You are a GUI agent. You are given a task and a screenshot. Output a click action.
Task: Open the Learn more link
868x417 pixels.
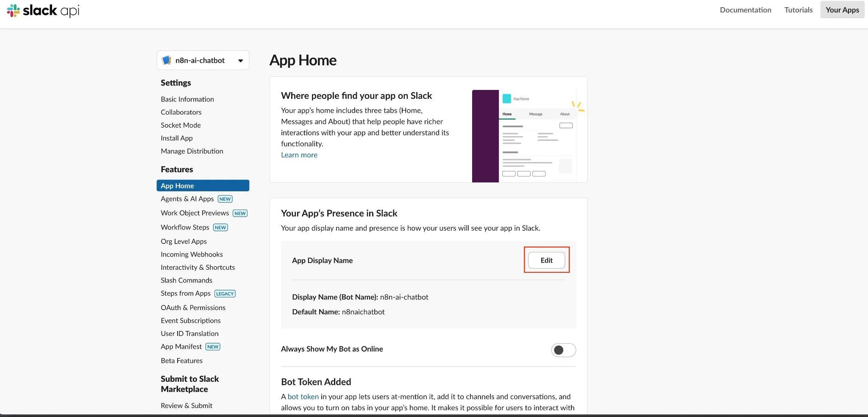(299, 155)
